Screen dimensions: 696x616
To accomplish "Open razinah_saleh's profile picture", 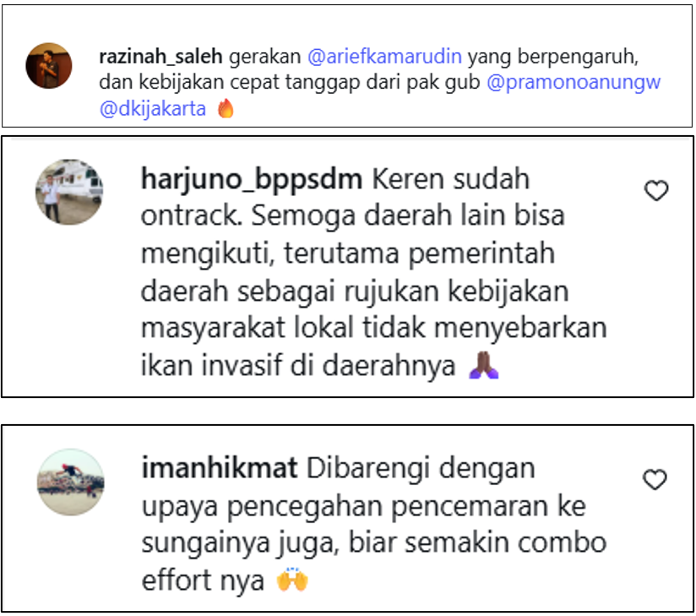I will 49,65.
